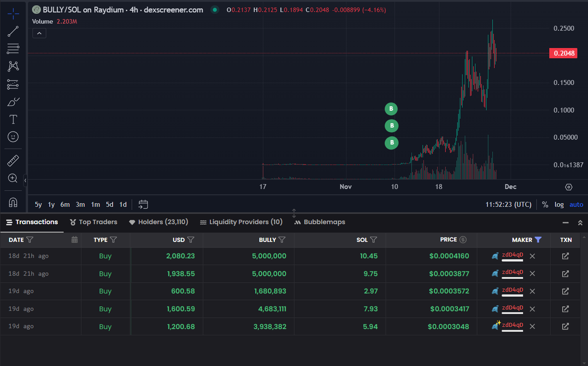The height and width of the screenshot is (366, 588).
Task: Set chart range to 5y
Action: pyautogui.click(x=38, y=204)
